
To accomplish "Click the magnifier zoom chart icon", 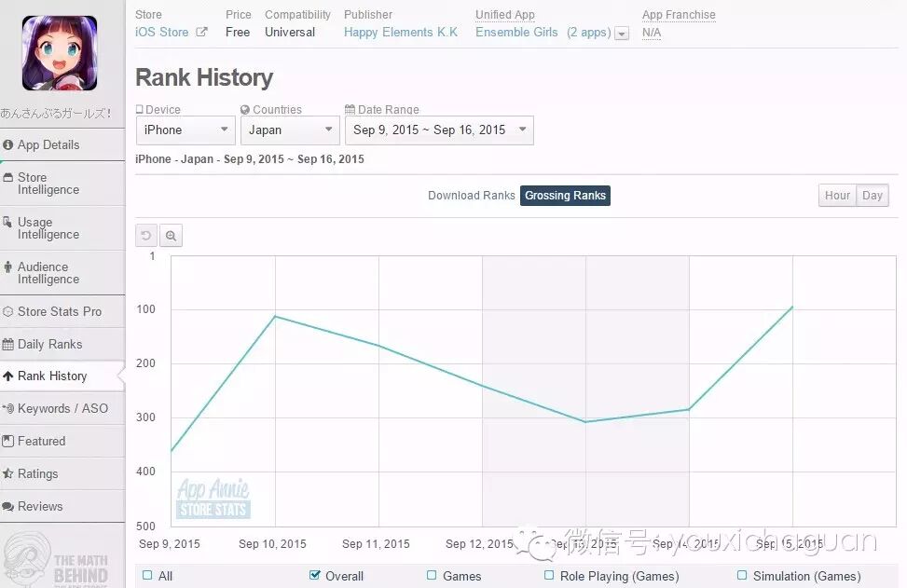I will pyautogui.click(x=171, y=236).
